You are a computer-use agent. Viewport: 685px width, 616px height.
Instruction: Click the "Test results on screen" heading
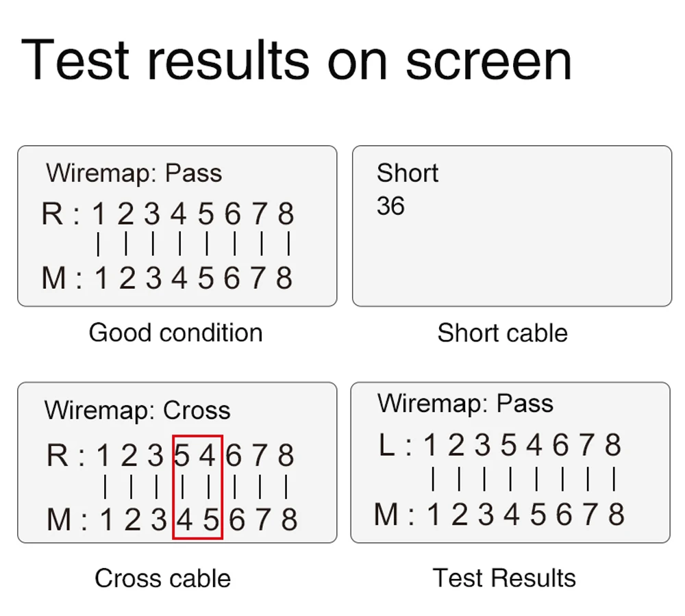296,60
